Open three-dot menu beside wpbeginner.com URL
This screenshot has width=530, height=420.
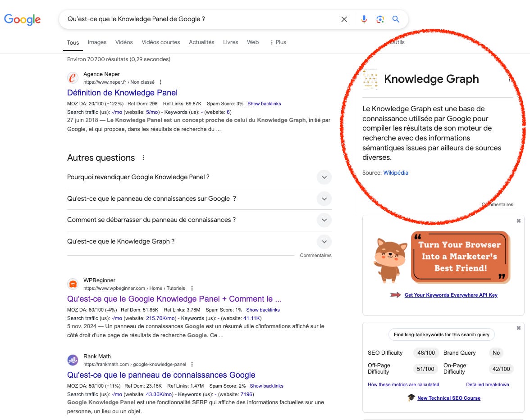(x=192, y=288)
